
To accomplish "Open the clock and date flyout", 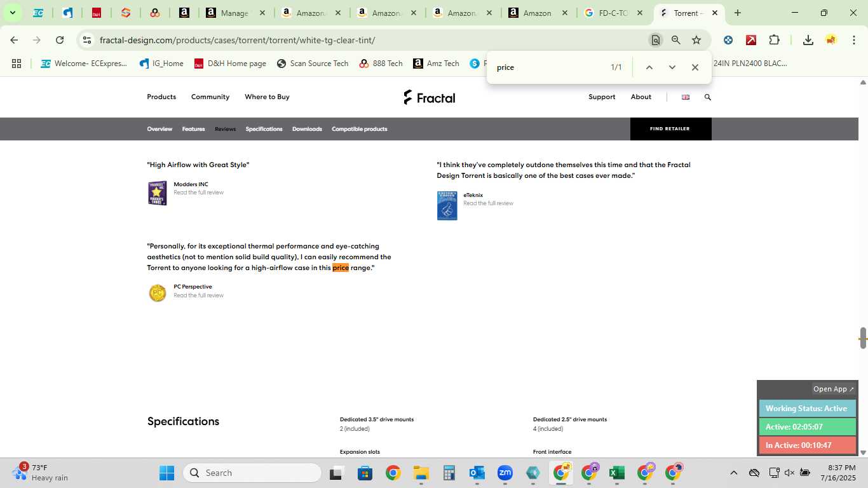I will click(x=837, y=473).
